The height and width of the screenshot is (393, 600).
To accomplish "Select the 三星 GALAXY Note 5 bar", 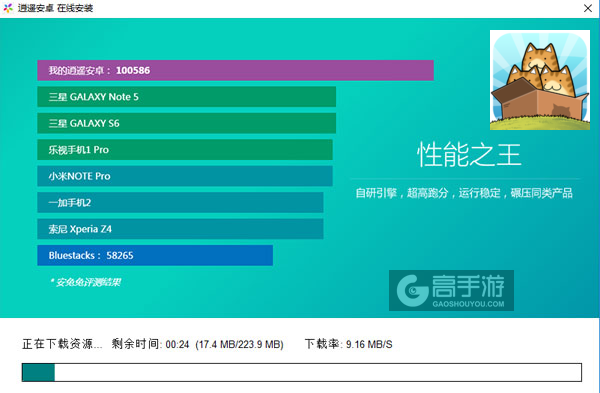I will click(186, 96).
